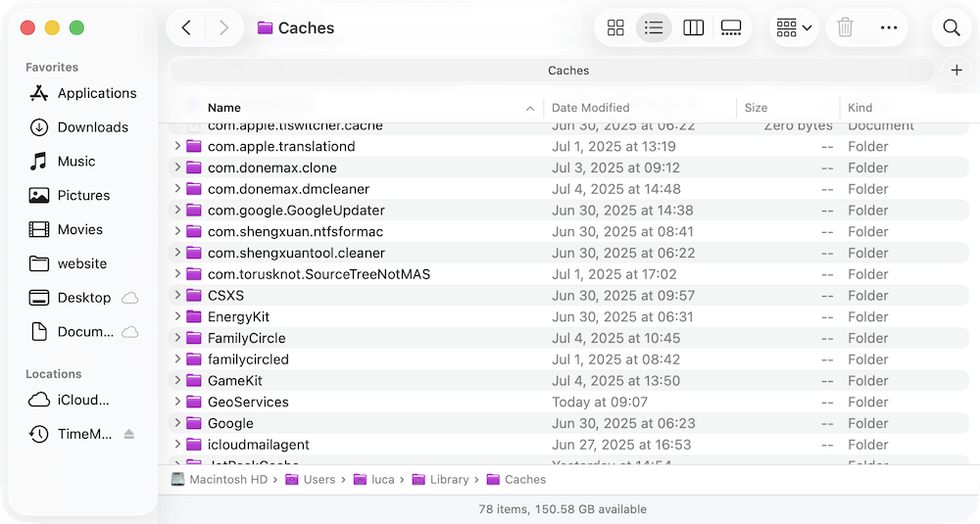Expand the com.apple.translationd folder
The image size is (980, 524).
[x=177, y=146]
